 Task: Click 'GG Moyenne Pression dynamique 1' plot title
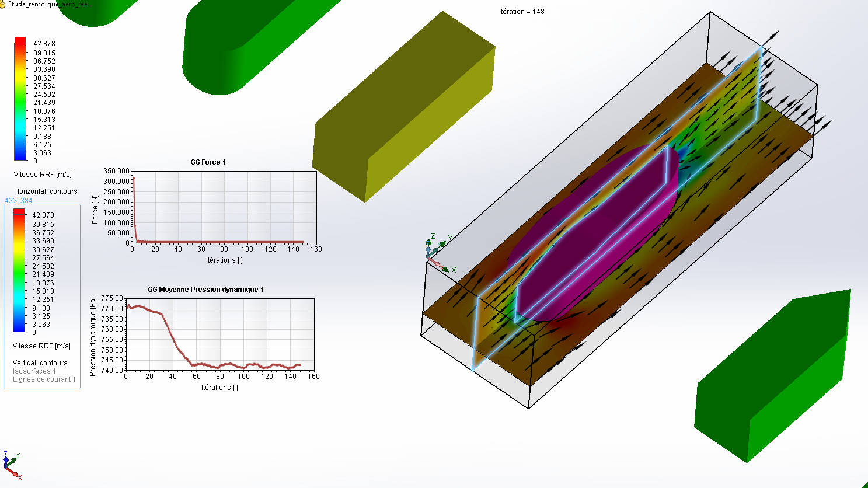point(206,290)
